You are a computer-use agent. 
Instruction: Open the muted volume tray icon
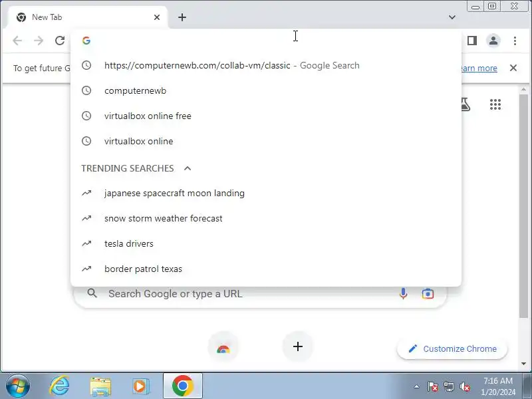click(x=465, y=386)
